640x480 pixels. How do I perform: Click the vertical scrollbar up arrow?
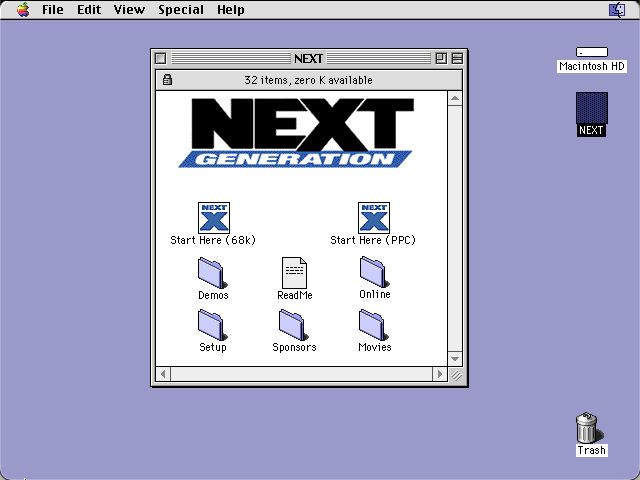(455, 98)
